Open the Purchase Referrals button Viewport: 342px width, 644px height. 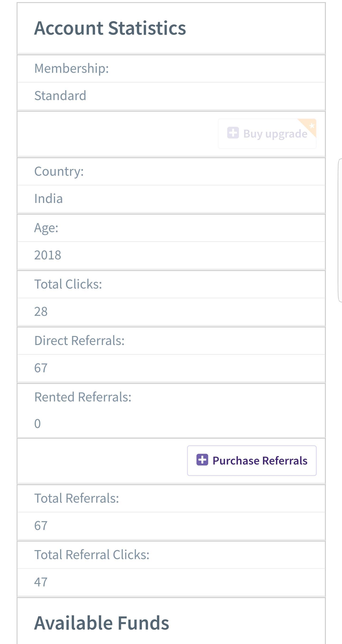pos(252,460)
